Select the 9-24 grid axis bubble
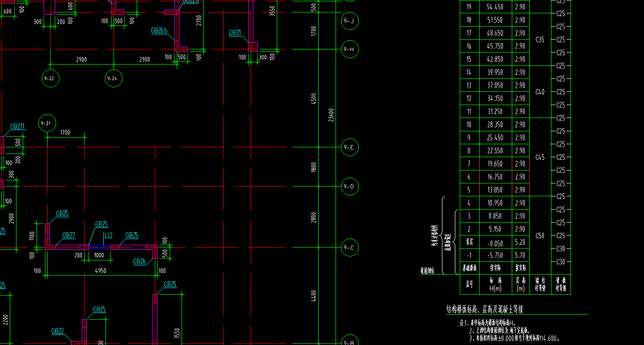Image resolution: width=644 pixels, height=345 pixels. [x=113, y=78]
